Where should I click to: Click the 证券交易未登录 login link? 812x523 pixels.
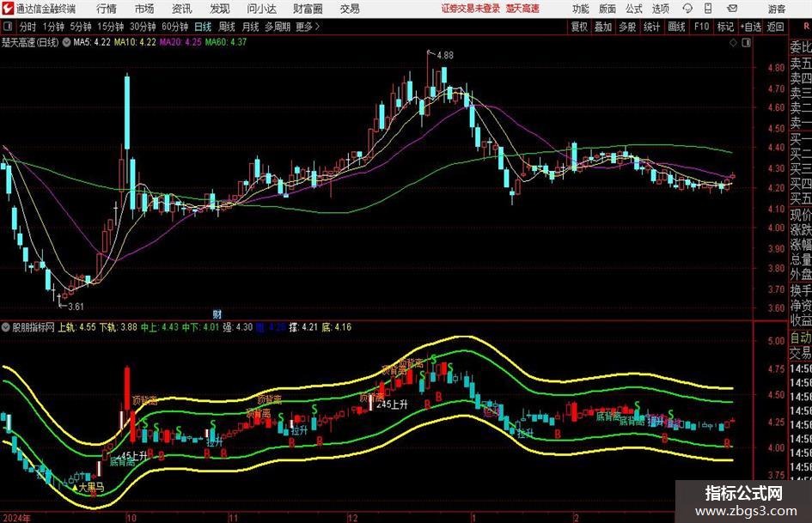[x=471, y=9]
